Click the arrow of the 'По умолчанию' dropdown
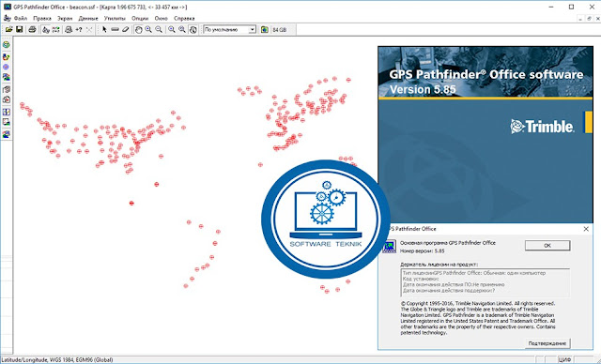The image size is (601, 364). (x=253, y=29)
